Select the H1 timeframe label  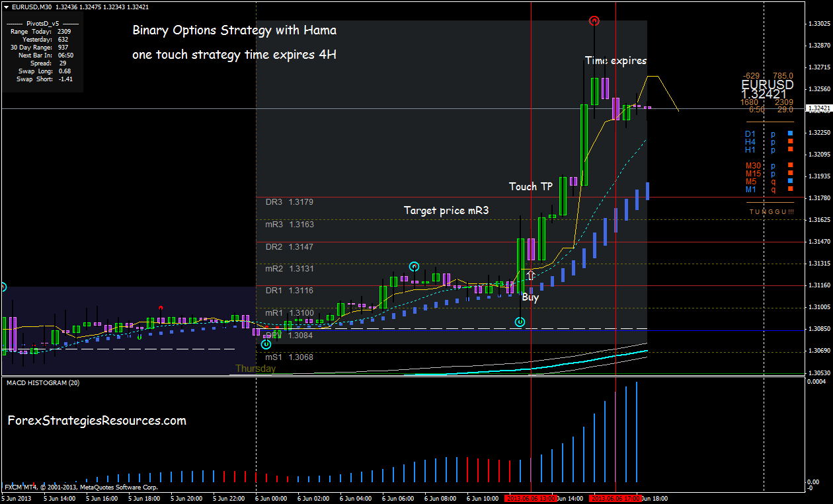[750, 150]
